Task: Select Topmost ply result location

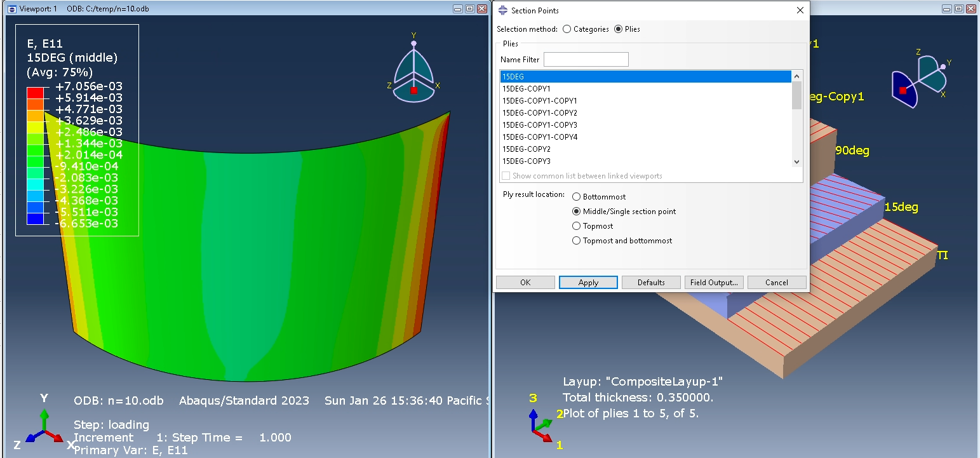Action: coord(577,226)
